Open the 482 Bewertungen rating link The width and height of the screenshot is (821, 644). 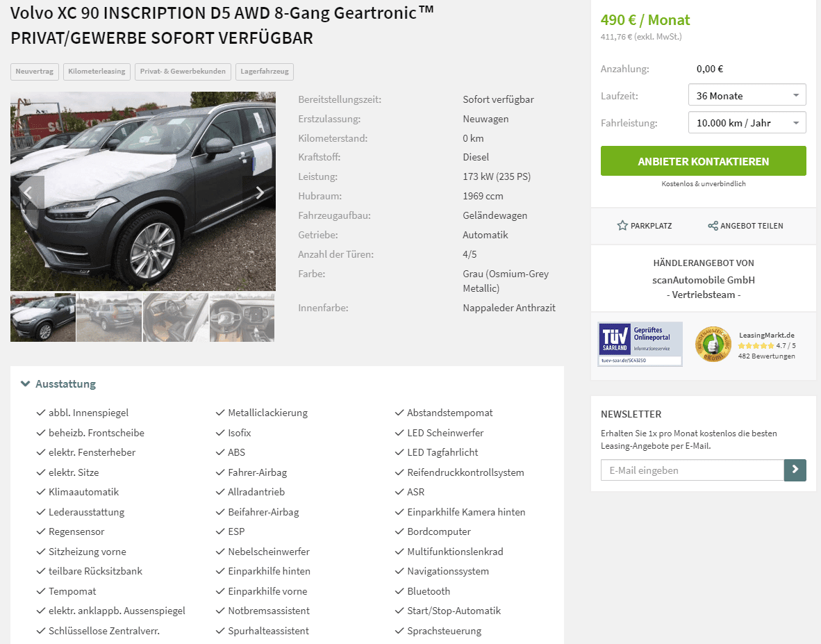[x=767, y=356]
